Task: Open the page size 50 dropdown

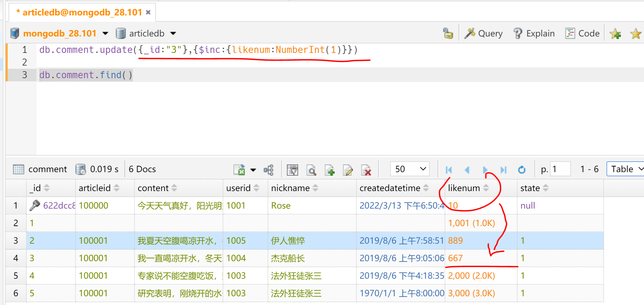Action: point(410,169)
